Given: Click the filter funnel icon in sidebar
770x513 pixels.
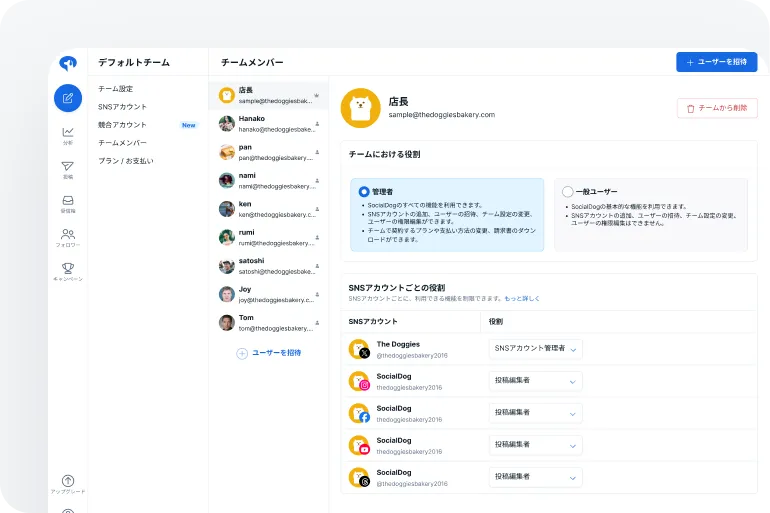Looking at the screenshot, I should [x=68, y=166].
